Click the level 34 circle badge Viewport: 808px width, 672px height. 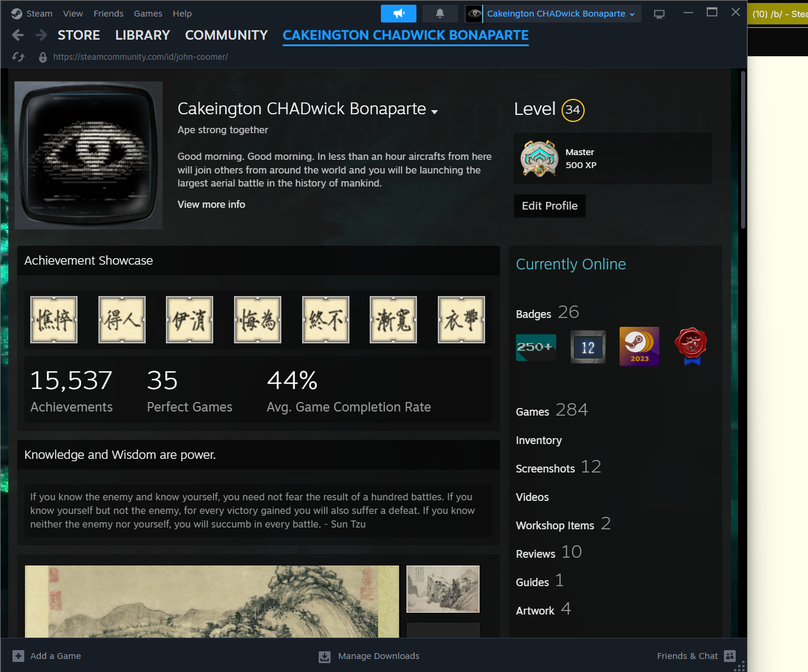pos(573,110)
